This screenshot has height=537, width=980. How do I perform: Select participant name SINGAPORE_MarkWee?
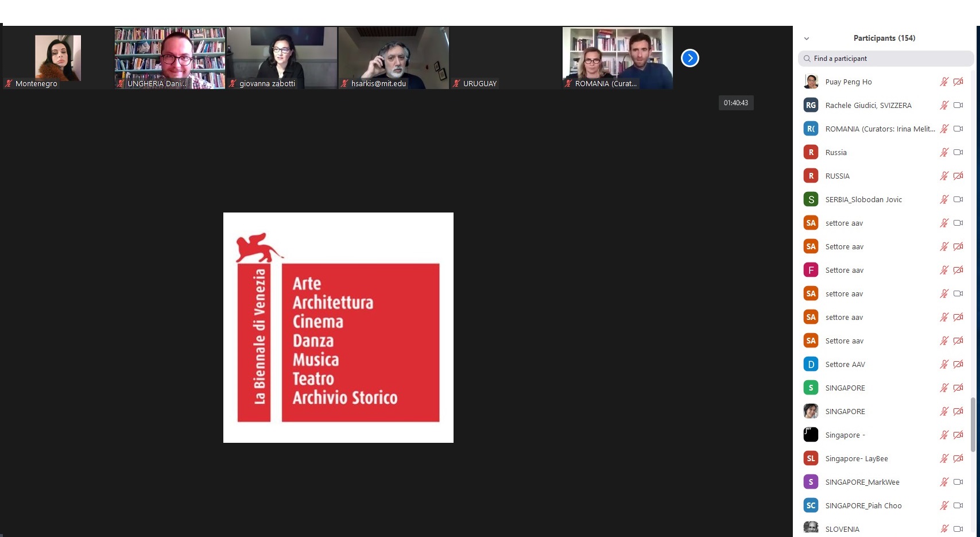(x=862, y=482)
